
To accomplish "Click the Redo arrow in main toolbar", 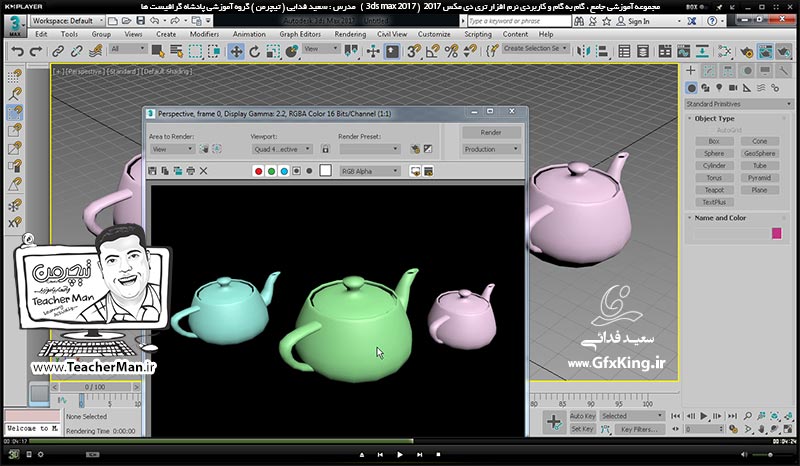I will [36, 51].
